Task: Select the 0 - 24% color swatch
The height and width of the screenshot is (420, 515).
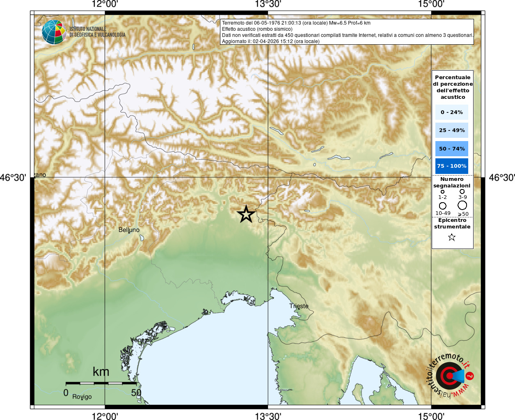Action: 452,112
